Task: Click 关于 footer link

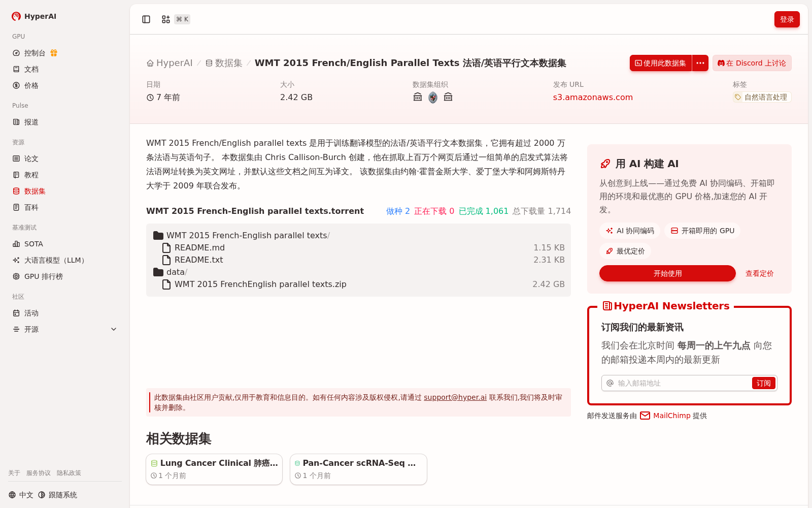Action: click(14, 473)
